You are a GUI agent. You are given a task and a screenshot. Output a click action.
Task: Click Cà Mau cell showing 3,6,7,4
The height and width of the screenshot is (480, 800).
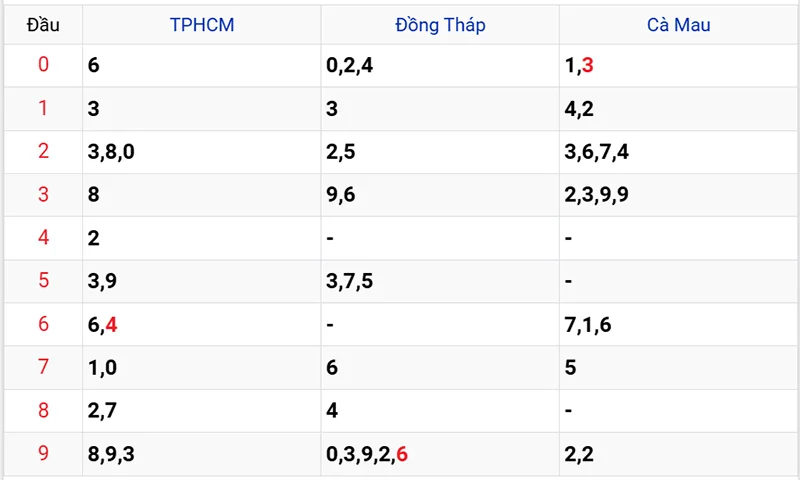pos(596,152)
